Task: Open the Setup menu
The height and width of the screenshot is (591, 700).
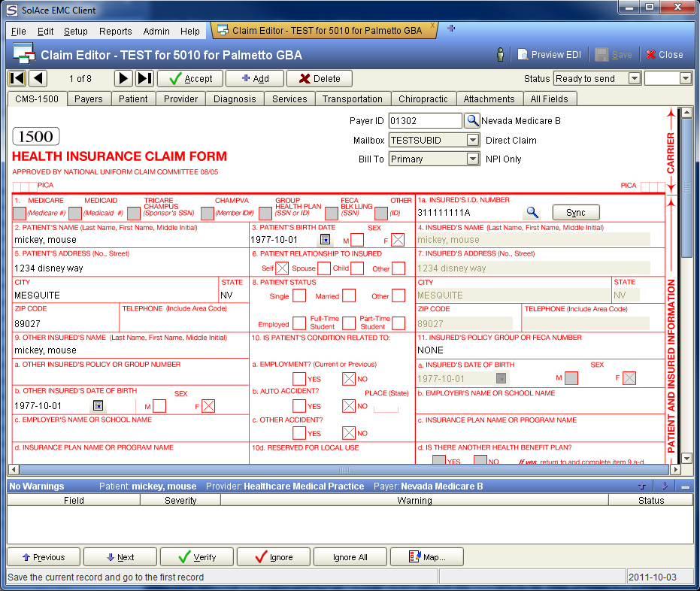Action: tap(75, 32)
